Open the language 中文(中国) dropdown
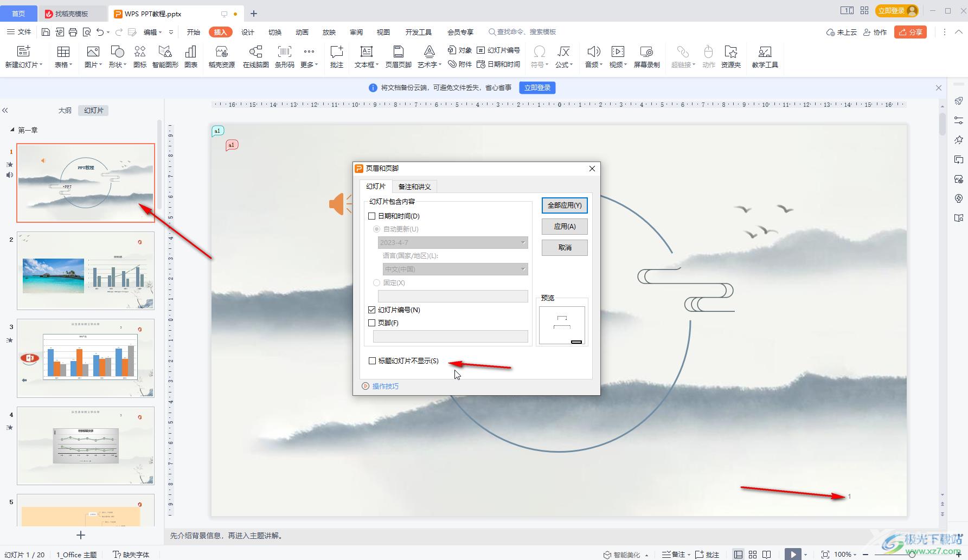The width and height of the screenshot is (968, 560). point(455,269)
